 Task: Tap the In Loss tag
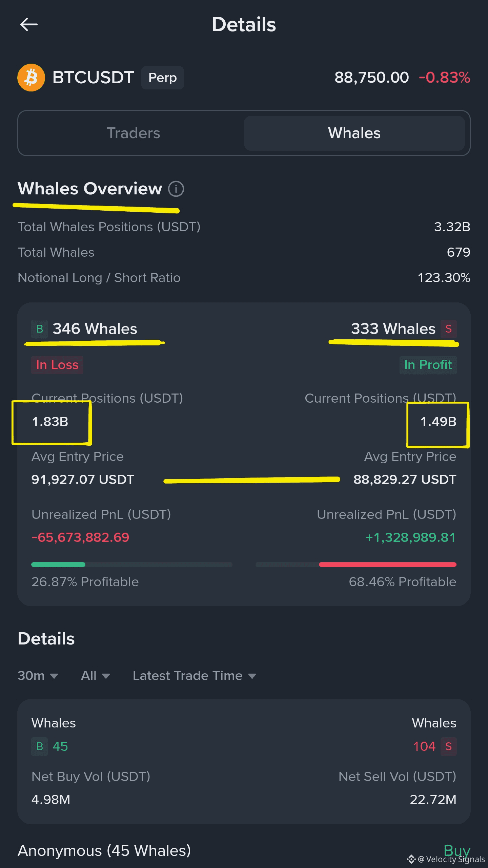click(57, 365)
